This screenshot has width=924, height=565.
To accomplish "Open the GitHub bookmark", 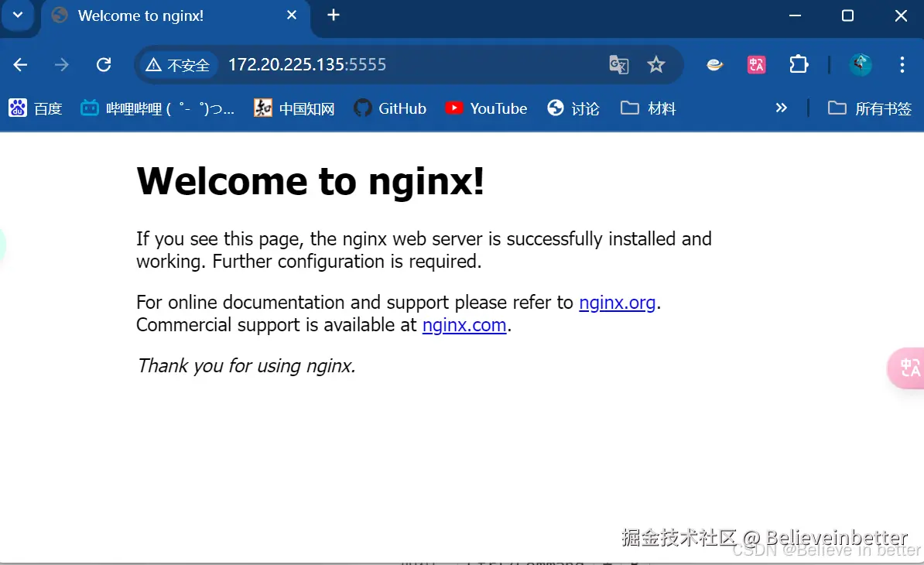I will click(x=390, y=108).
